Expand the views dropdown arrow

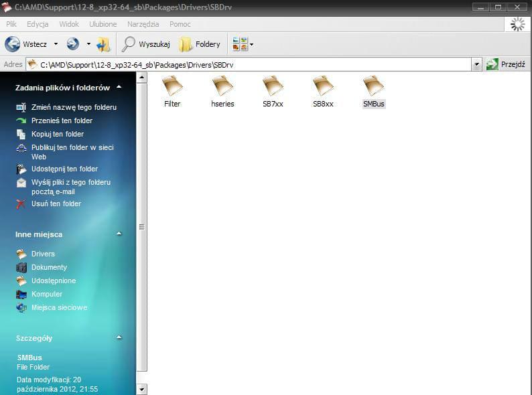pos(252,44)
